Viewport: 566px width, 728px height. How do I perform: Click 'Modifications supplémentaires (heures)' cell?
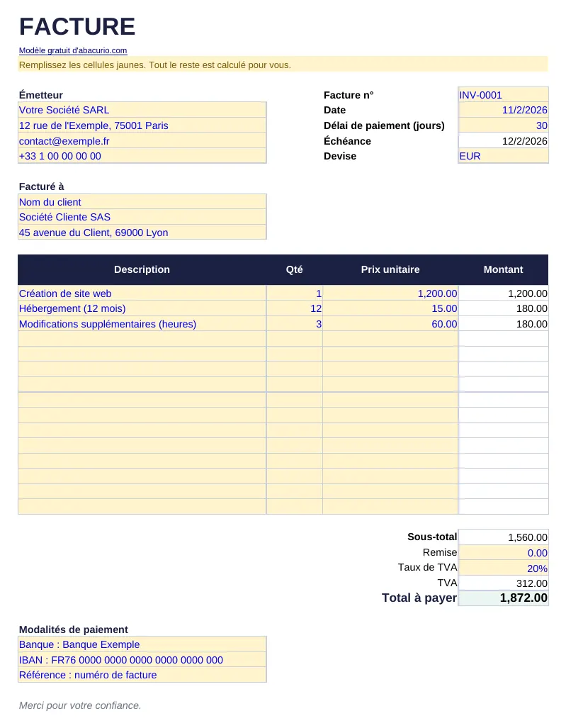(142, 324)
